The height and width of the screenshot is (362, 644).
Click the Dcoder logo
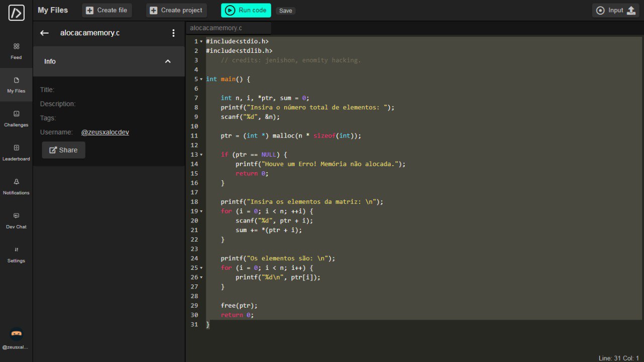[16, 13]
